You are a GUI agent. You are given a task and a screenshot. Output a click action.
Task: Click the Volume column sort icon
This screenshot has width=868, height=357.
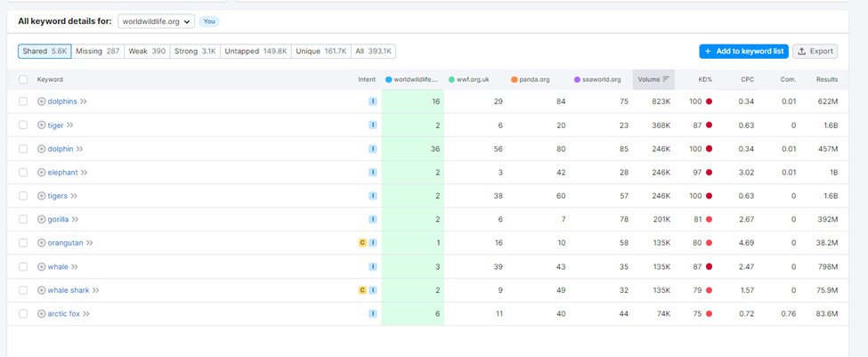click(666, 80)
